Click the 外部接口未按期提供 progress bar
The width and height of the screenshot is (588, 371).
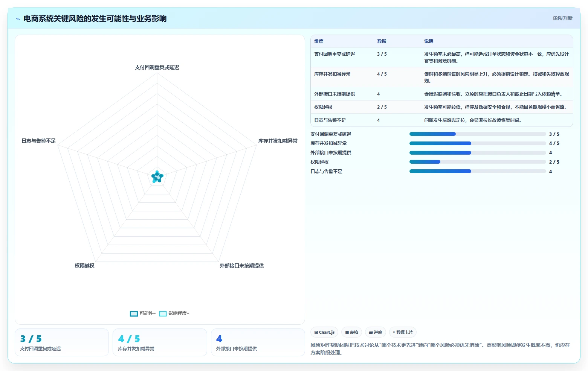[477, 153]
